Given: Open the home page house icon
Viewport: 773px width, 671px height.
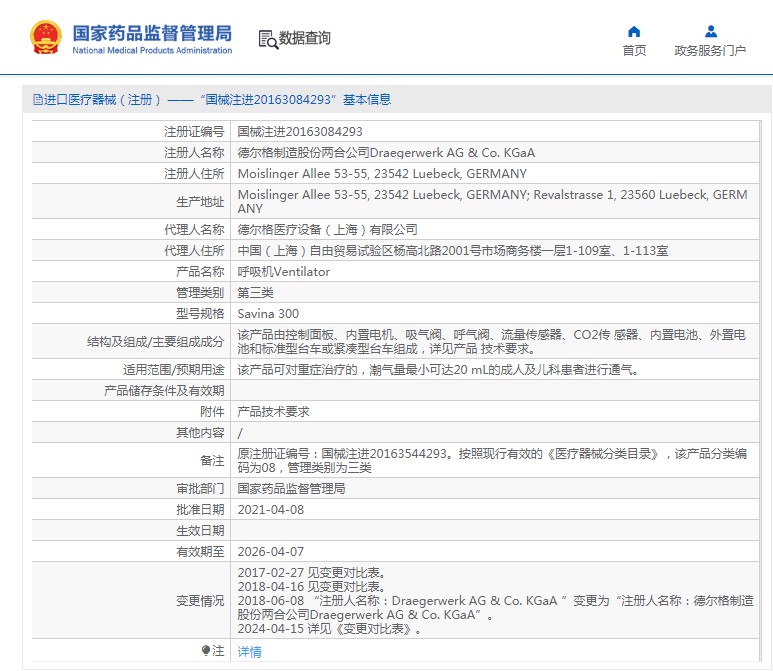Looking at the screenshot, I should (634, 32).
